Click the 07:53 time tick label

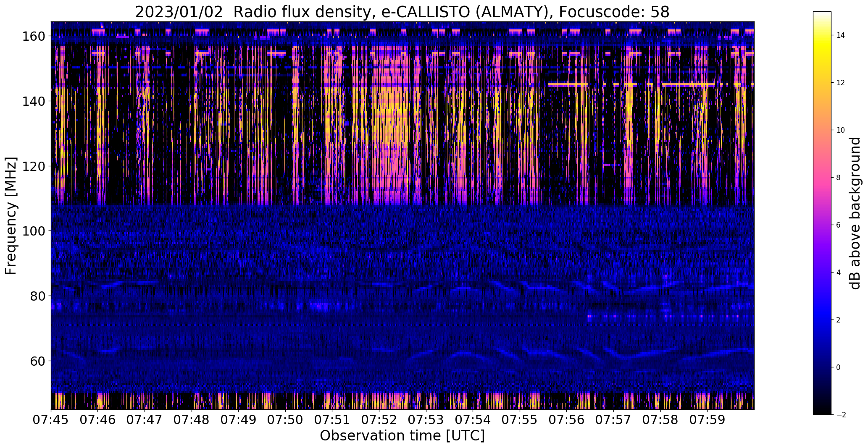pyautogui.click(x=426, y=420)
